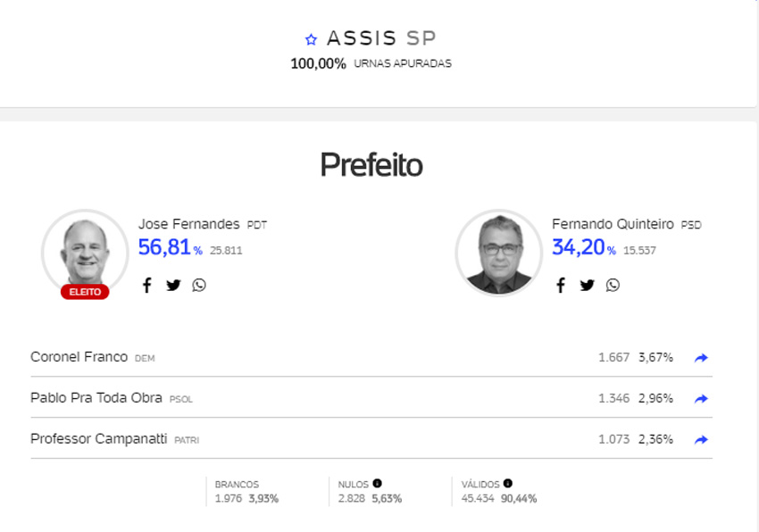The image size is (759, 532).
Task: Click the ELEITO badge
Action: pos(85,292)
